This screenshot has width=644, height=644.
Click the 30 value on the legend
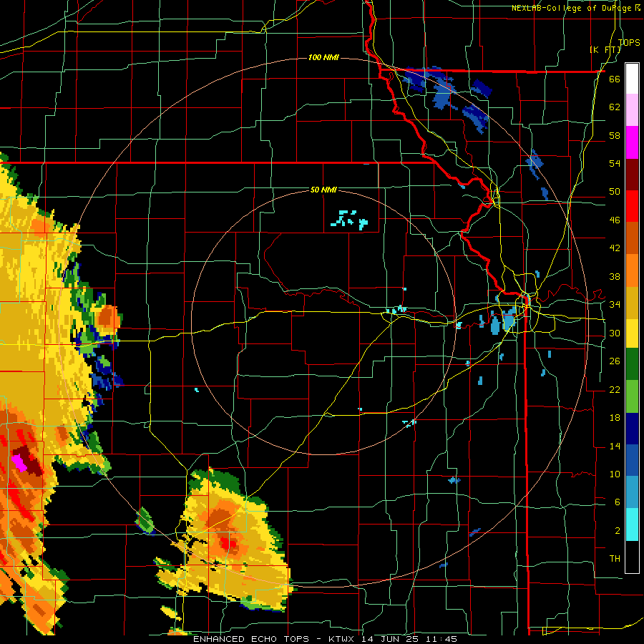click(x=615, y=333)
